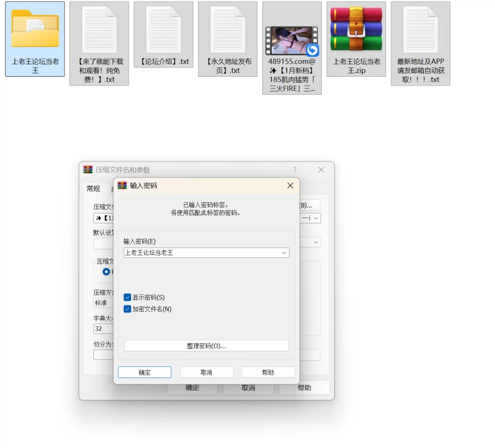Click the dictionary size field showing 32

103,329
